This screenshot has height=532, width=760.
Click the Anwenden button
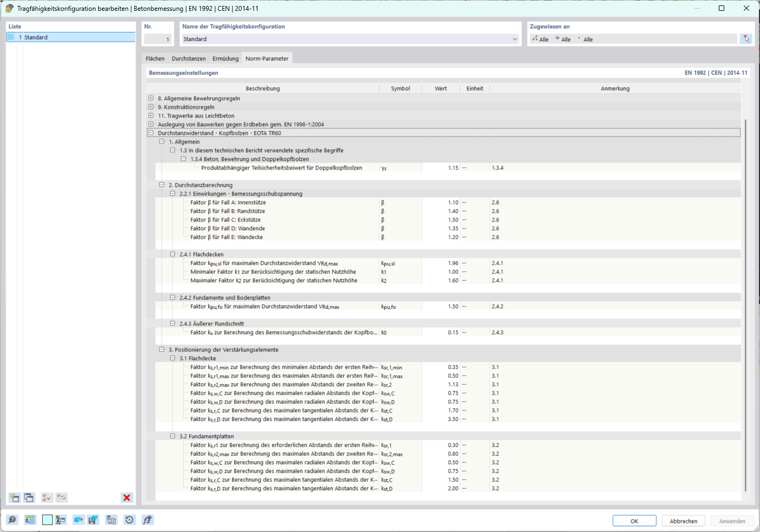click(732, 521)
